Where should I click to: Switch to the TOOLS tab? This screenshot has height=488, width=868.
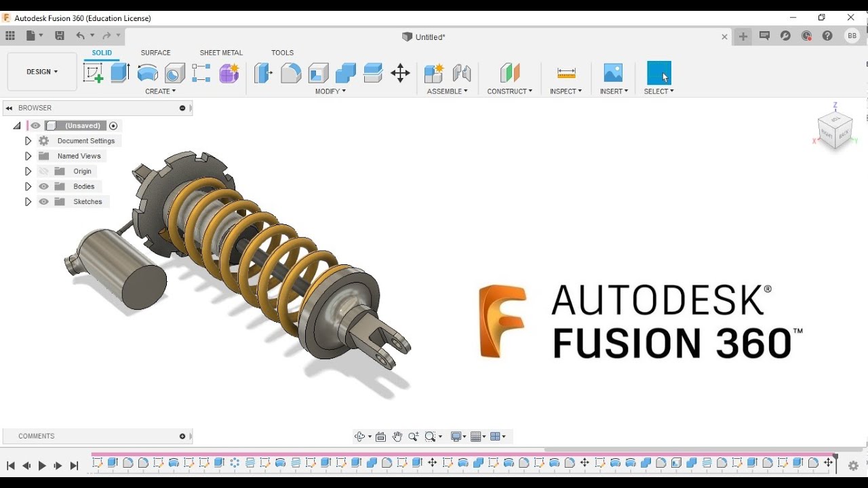tap(282, 53)
